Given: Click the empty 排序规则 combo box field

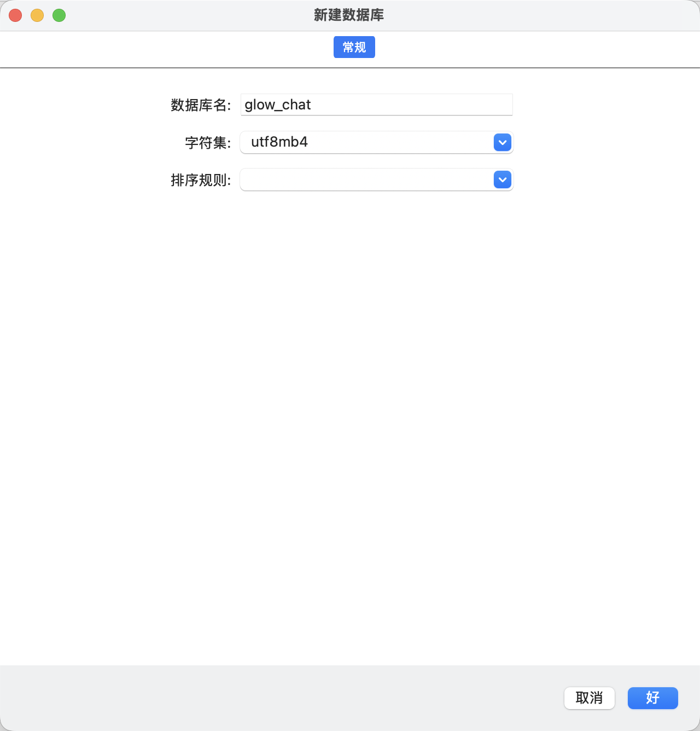Looking at the screenshot, I should tap(366, 179).
